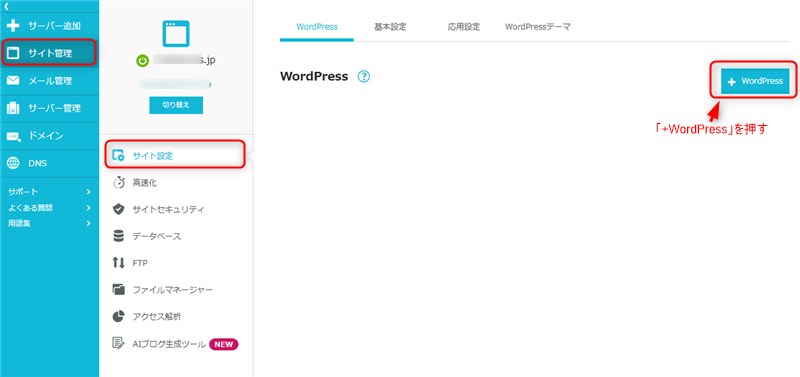This screenshot has height=377, width=800.
Task: Click the FTP up-down arrows icon
Action: [x=118, y=263]
